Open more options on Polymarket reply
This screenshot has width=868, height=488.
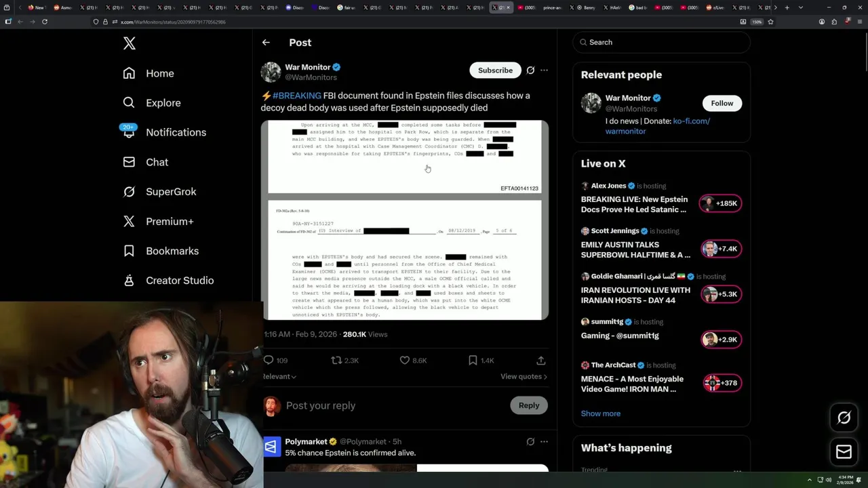(x=544, y=441)
